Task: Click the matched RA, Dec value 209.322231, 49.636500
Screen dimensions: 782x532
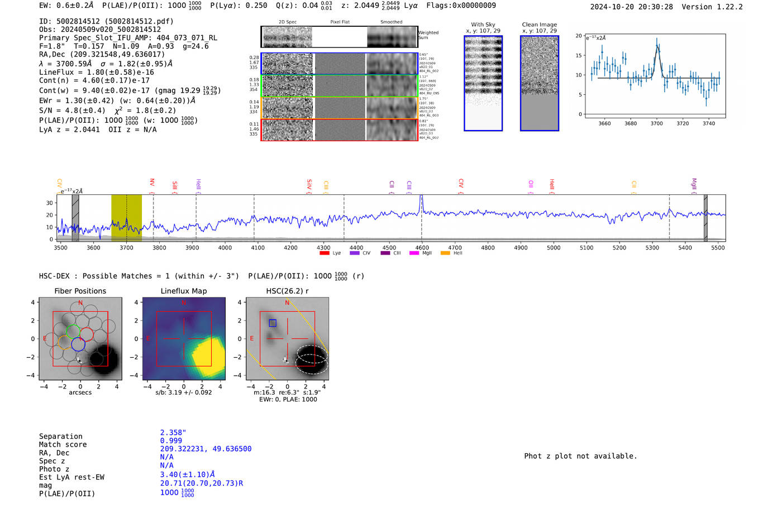Action: click(206, 449)
